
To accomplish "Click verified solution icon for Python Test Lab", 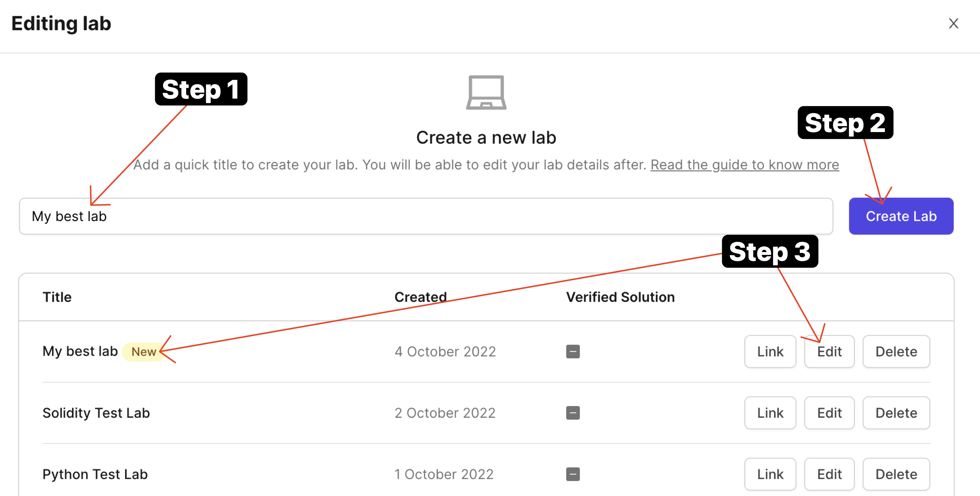I will pyautogui.click(x=572, y=474).
